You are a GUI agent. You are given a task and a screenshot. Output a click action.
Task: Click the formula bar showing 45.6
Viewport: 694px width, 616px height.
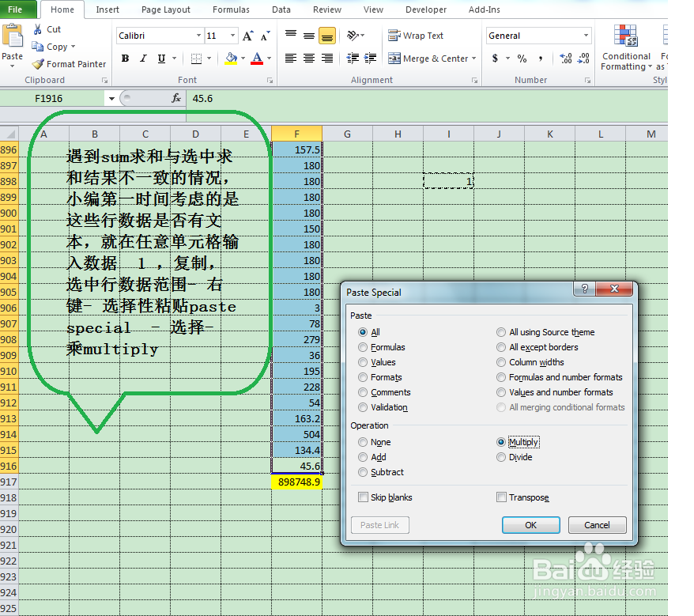pos(427,98)
